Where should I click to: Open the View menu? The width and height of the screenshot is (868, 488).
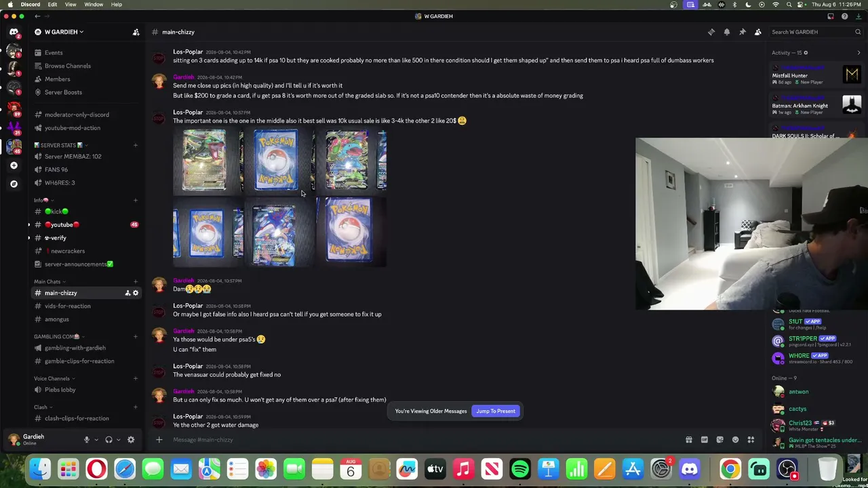pos(71,5)
